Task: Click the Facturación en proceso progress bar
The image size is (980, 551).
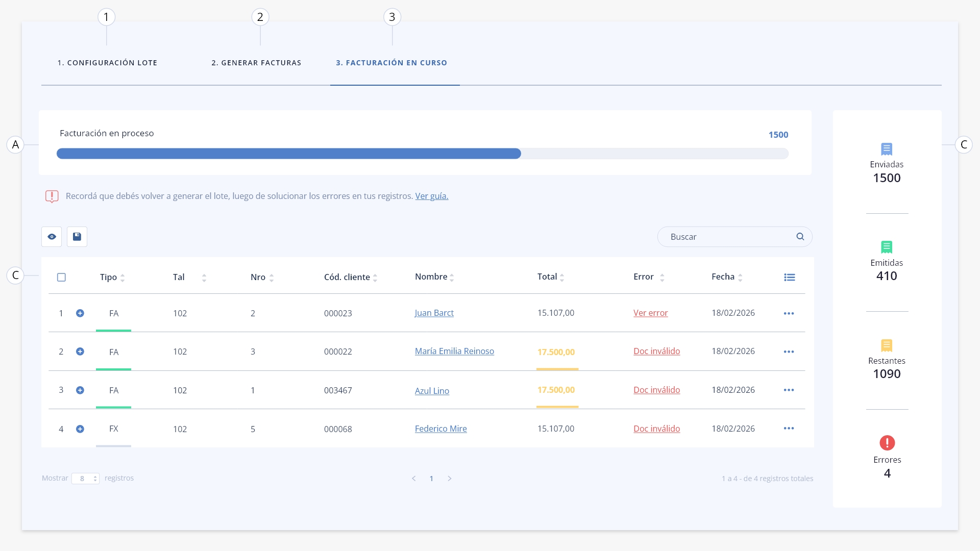Action: pyautogui.click(x=423, y=154)
